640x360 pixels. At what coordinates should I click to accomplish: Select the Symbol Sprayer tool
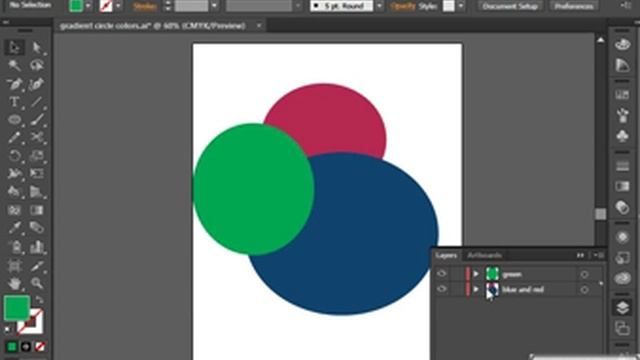coord(14,247)
